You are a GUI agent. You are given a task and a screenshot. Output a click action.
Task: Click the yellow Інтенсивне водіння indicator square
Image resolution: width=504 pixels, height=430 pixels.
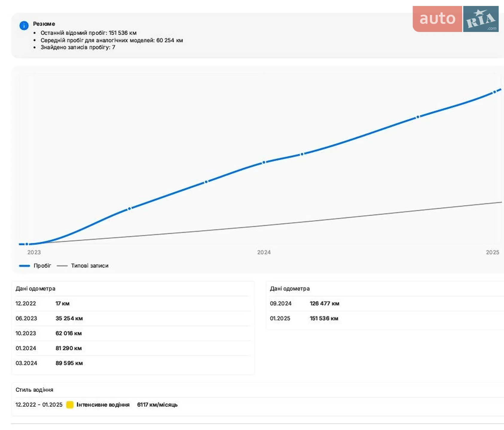click(x=70, y=405)
